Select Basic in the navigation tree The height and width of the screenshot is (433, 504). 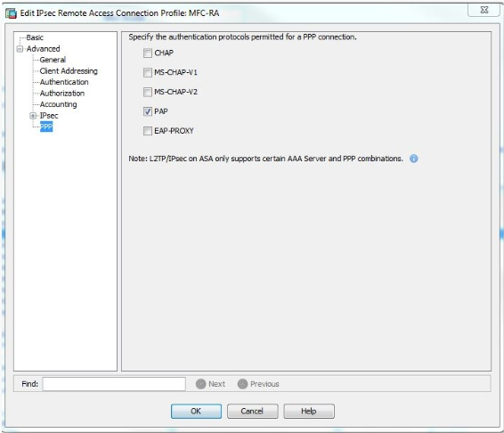point(35,37)
